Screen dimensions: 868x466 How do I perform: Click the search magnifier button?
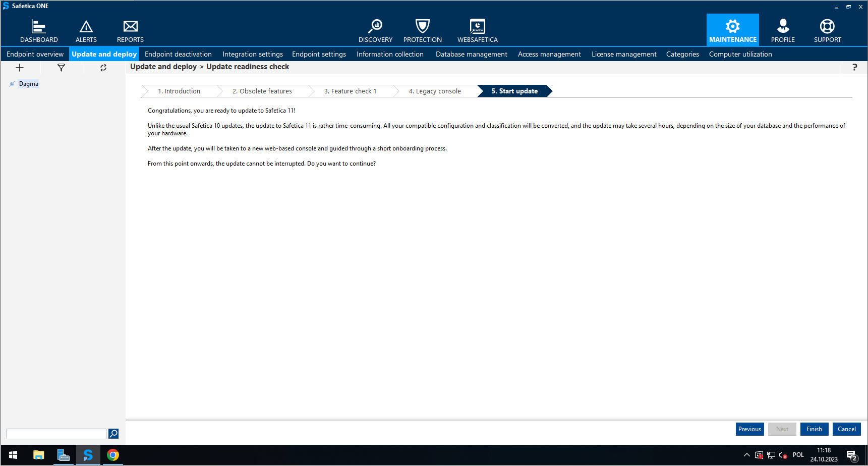(113, 434)
